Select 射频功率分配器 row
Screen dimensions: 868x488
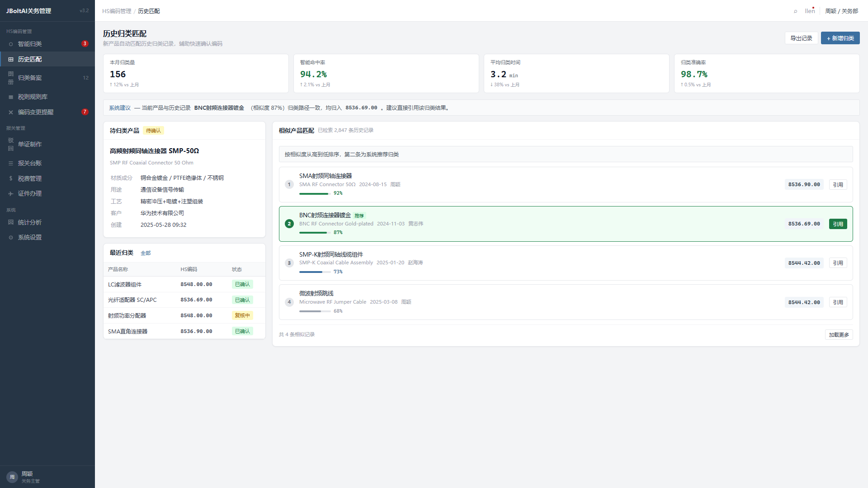[x=184, y=315]
